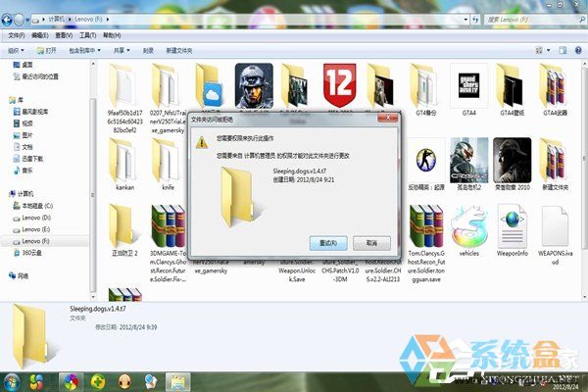
Task: Expand the 共享 toolbar dropdown
Action: click(122, 50)
